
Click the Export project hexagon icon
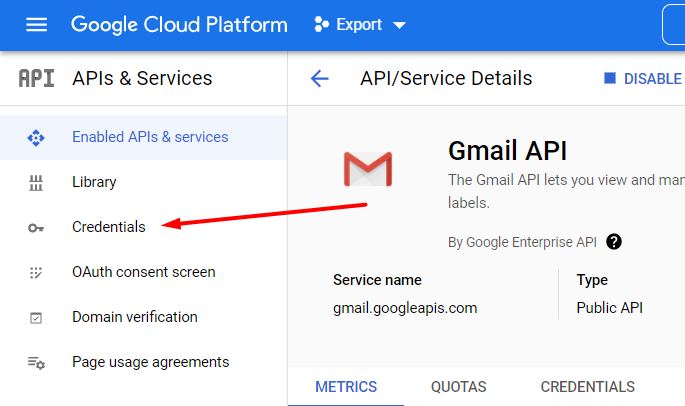pyautogui.click(x=321, y=24)
